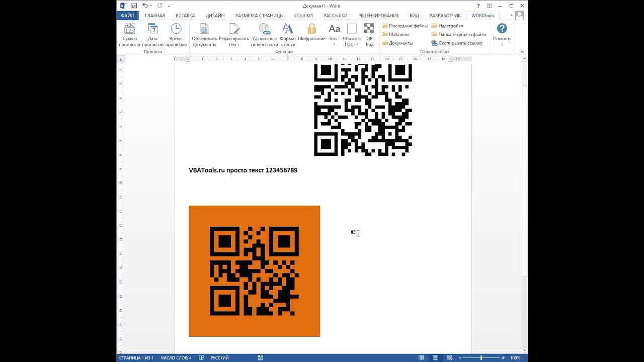The width and height of the screenshot is (644, 362).
Task: Open Последнии файлы folder
Action: pos(405,26)
